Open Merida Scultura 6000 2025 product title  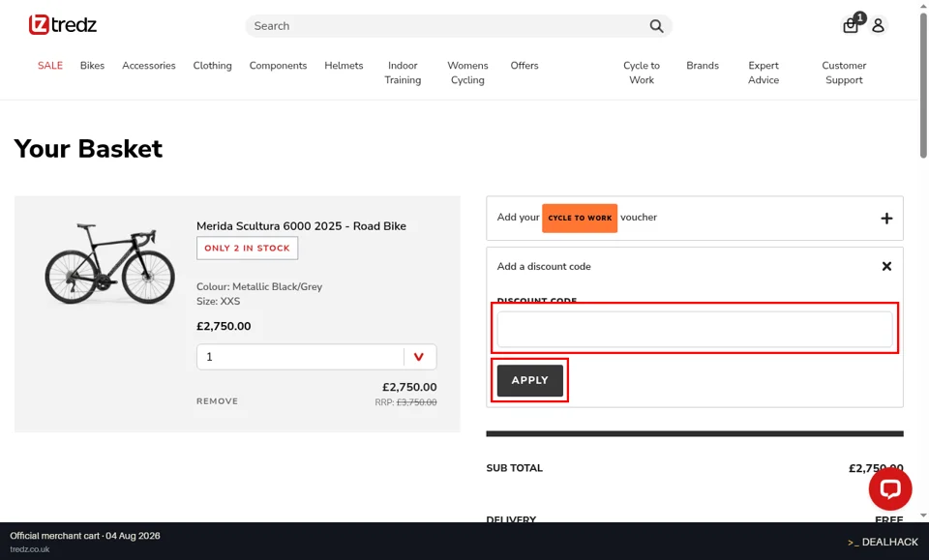pos(301,226)
